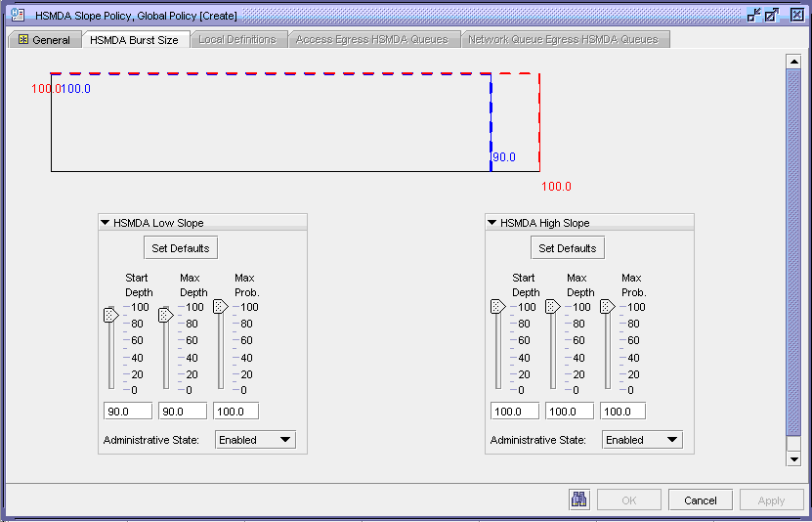Click the binoculars find icon
The width and height of the screenshot is (812, 522).
click(579, 500)
